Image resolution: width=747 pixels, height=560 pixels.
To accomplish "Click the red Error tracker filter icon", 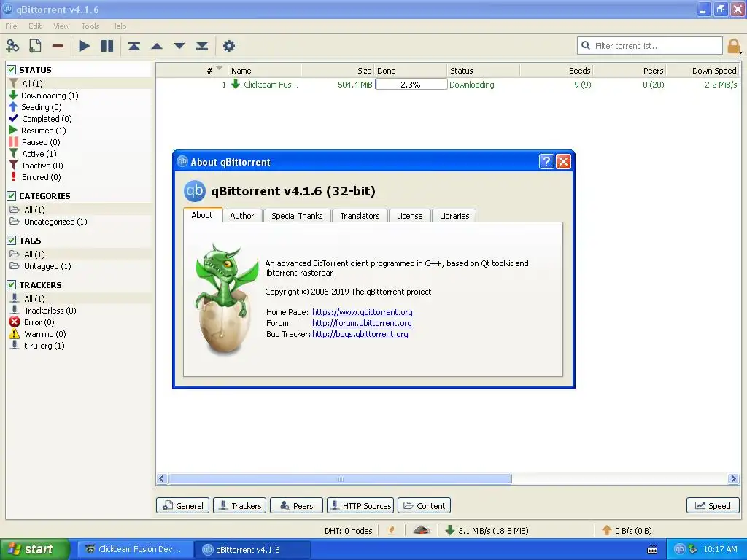I will pos(15,322).
